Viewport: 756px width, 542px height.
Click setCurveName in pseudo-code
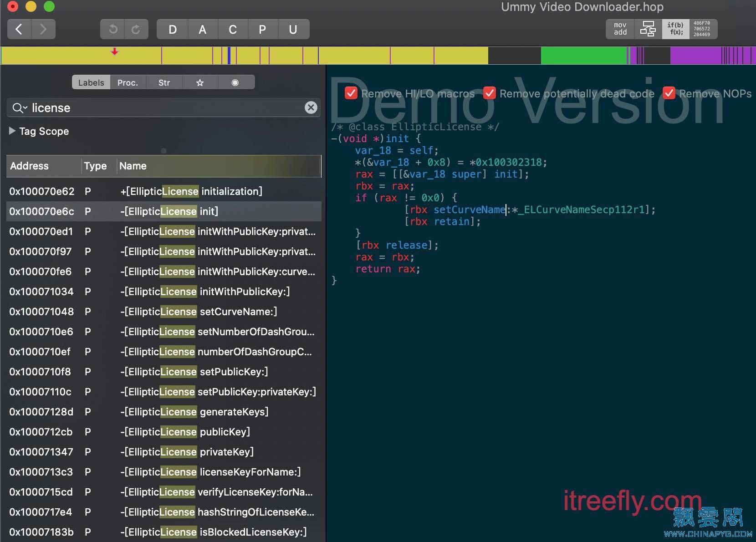[x=470, y=210]
